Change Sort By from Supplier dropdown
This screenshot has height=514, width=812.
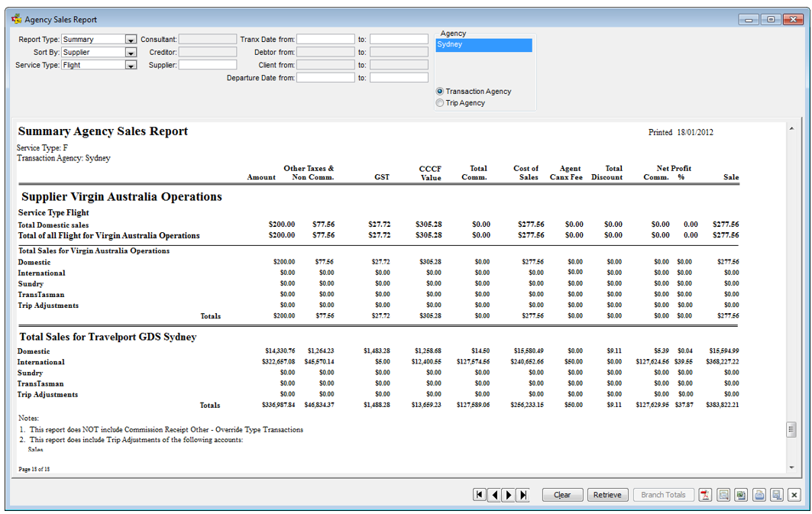click(129, 52)
